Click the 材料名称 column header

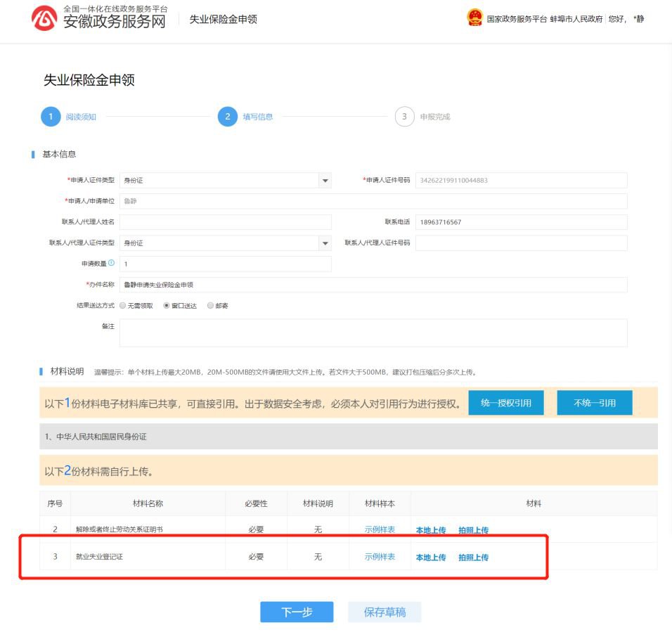(148, 503)
